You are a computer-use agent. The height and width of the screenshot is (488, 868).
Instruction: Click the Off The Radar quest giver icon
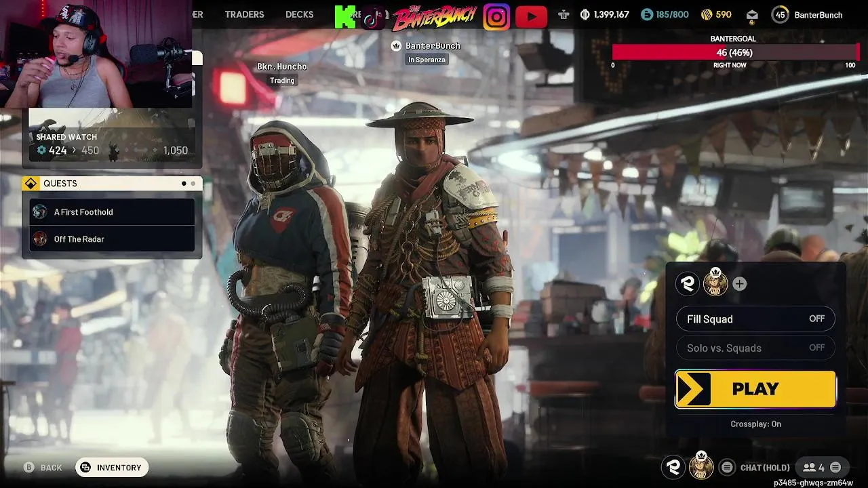(40, 239)
